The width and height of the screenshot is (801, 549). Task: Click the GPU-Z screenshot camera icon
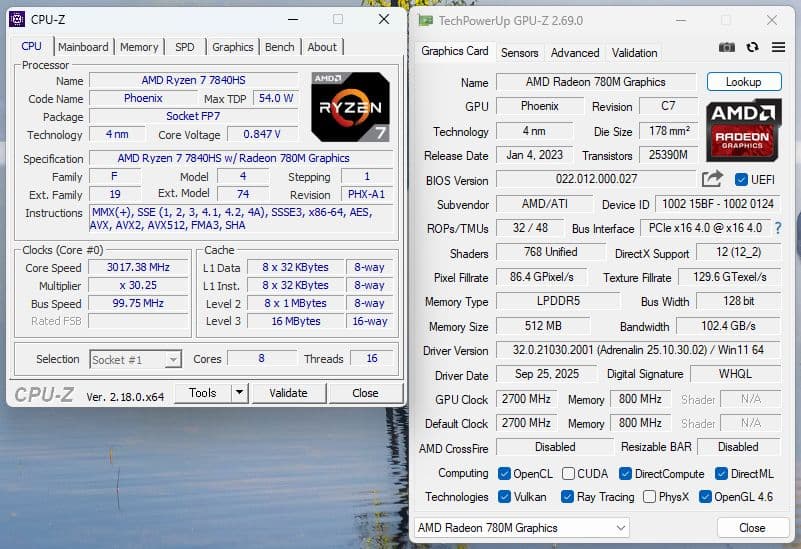726,47
